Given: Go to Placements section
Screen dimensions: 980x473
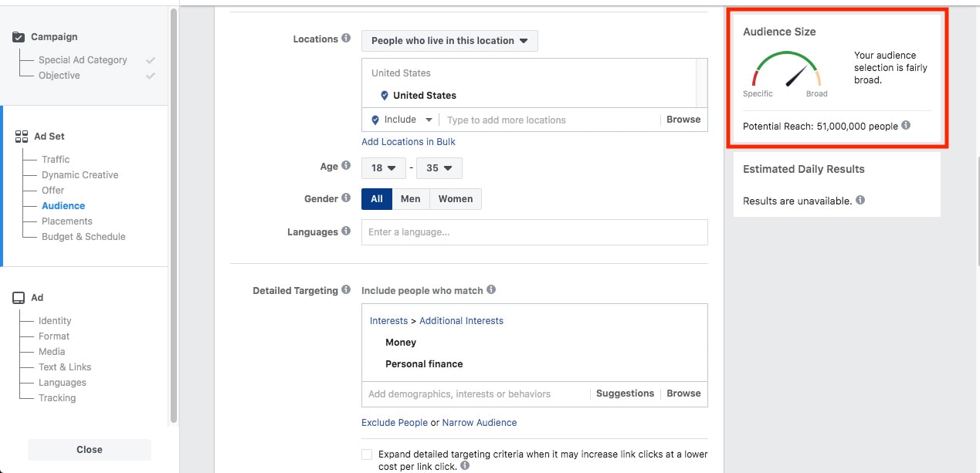Looking at the screenshot, I should tap(67, 221).
